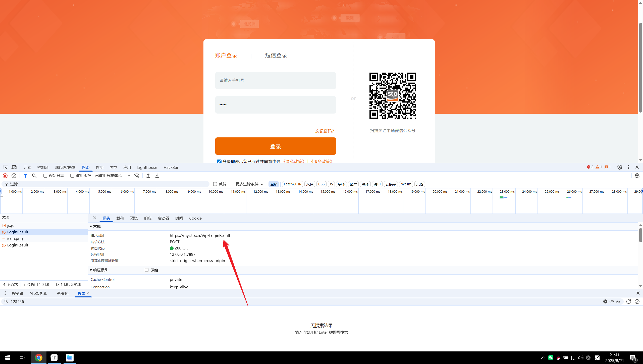Select the inspect element picker icon
643x364 pixels.
[x=5, y=167]
